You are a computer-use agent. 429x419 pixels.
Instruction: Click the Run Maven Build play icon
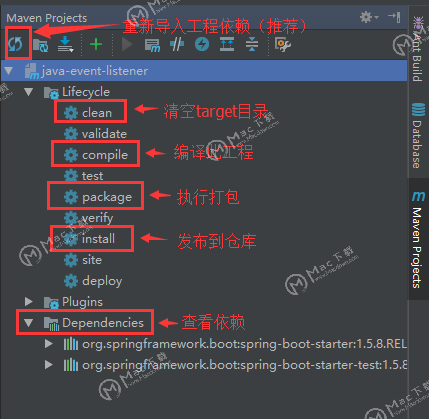127,44
